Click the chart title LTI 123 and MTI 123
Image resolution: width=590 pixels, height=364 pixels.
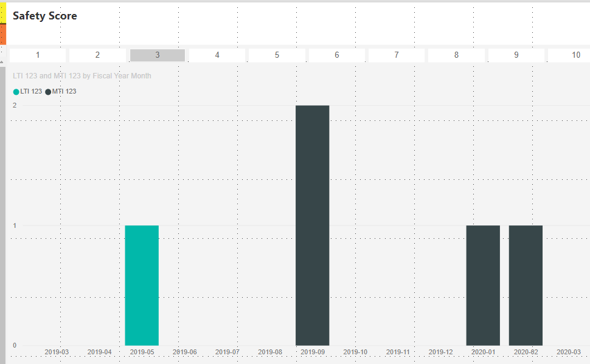click(82, 76)
